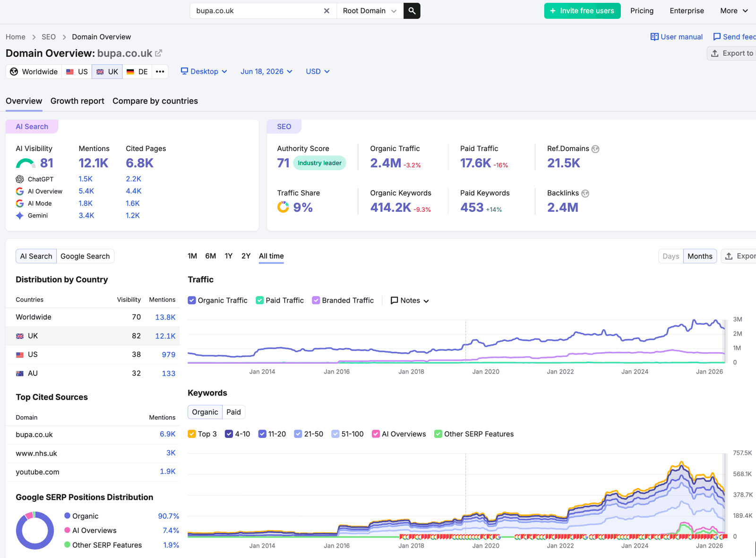Click the Other SERP Features green dot
Viewport: 756px width, 558px height.
pos(68,545)
